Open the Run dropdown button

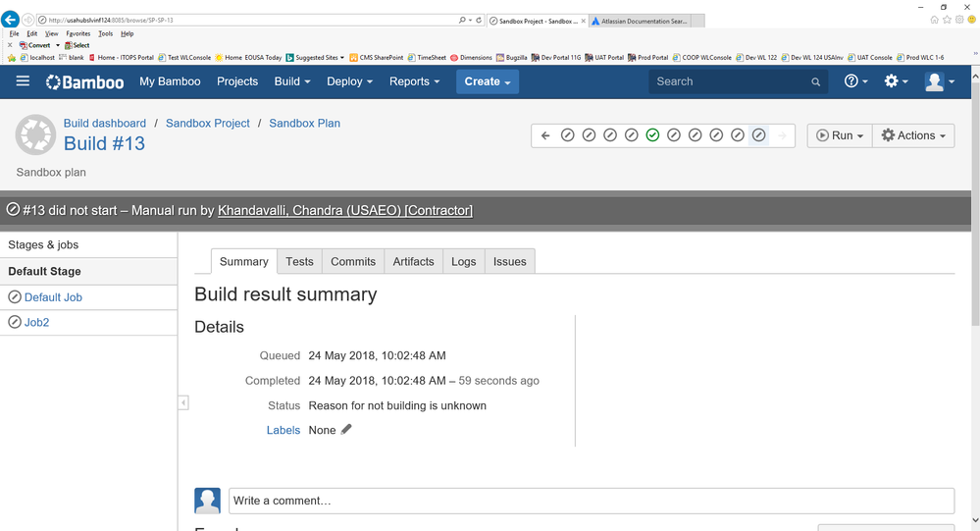tap(840, 135)
